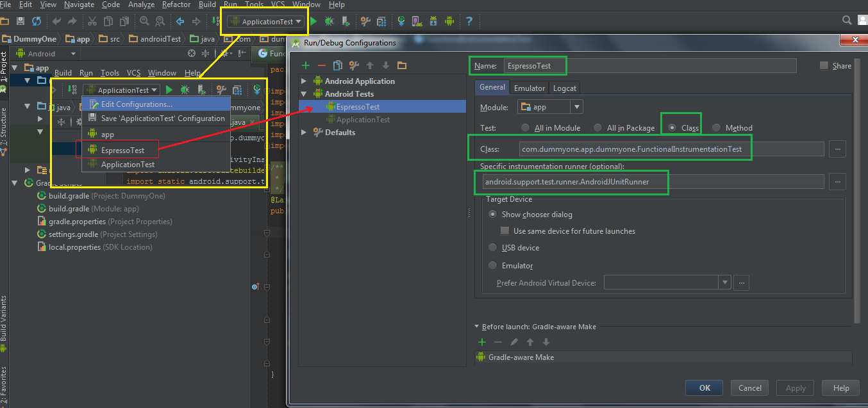Create a new folder for configurations
Screen dimensions: 868x408
402,65
